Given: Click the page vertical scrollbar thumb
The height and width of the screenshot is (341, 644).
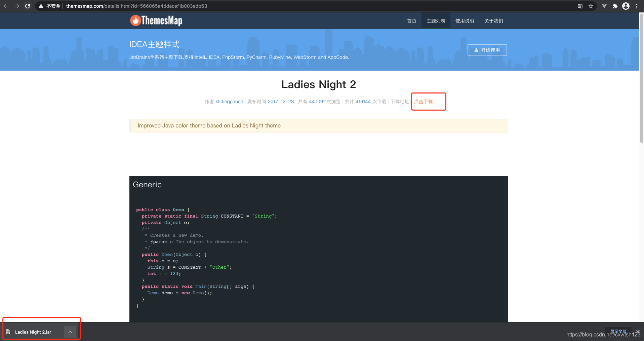Looking at the screenshot, I should (x=641, y=78).
